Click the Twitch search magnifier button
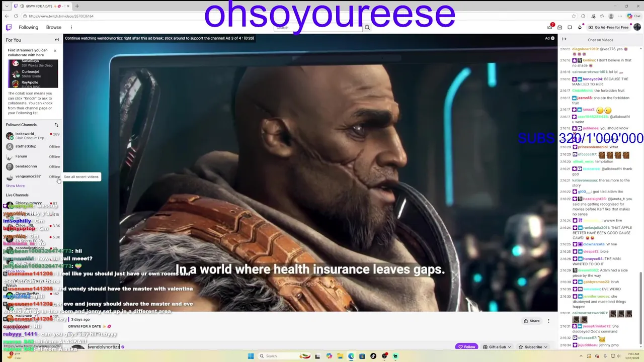The height and width of the screenshot is (362, 644). (x=367, y=27)
